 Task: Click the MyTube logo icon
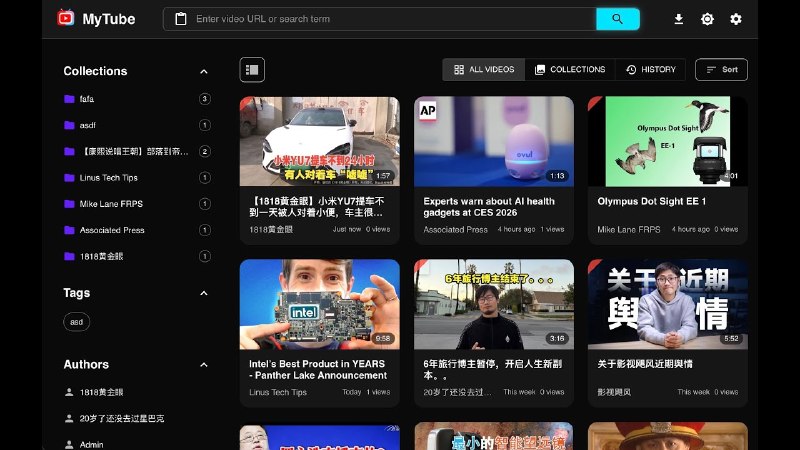[x=65, y=18]
